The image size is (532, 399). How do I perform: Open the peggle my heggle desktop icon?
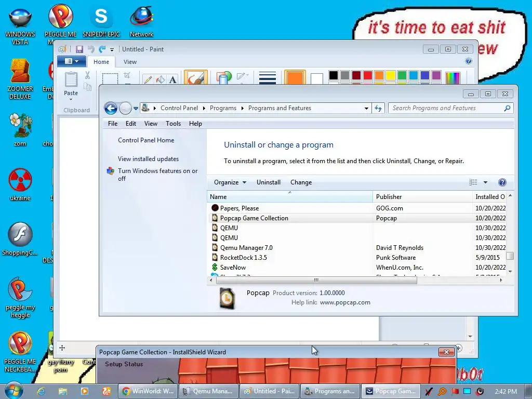click(20, 298)
